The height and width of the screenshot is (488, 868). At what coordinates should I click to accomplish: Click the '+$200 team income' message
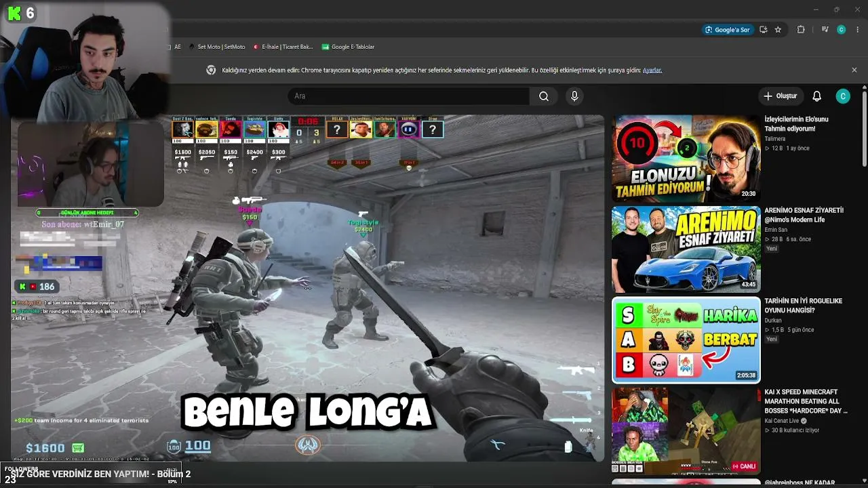click(81, 421)
